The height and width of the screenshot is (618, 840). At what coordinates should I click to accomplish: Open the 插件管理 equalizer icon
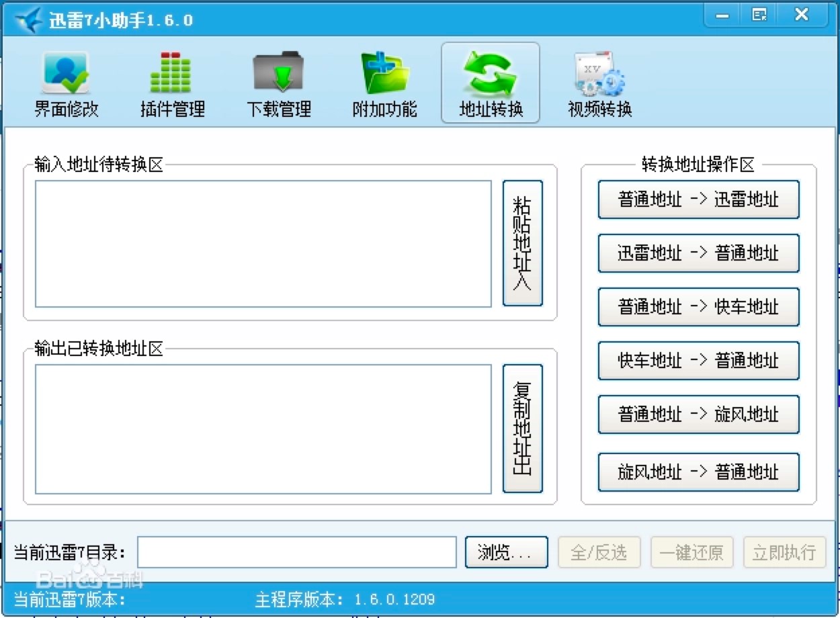click(171, 72)
